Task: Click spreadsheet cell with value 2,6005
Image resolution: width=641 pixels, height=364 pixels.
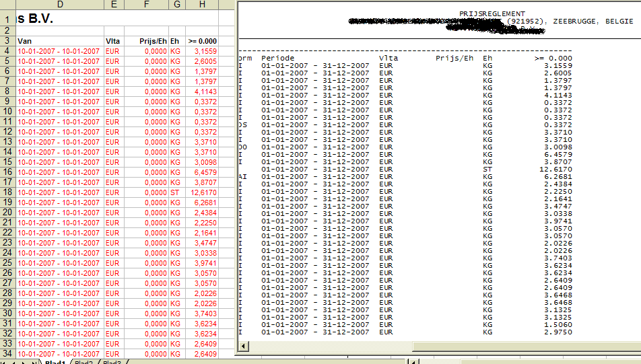Action: [202, 61]
